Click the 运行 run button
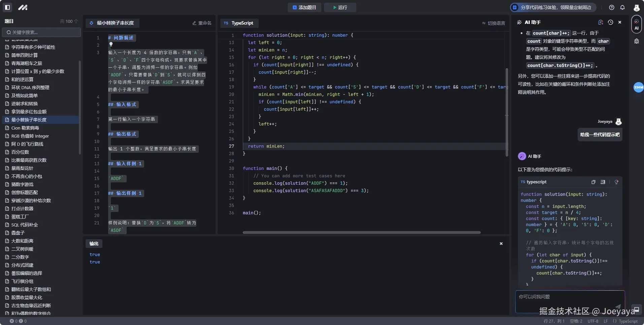The height and width of the screenshot is (325, 644). click(x=340, y=7)
